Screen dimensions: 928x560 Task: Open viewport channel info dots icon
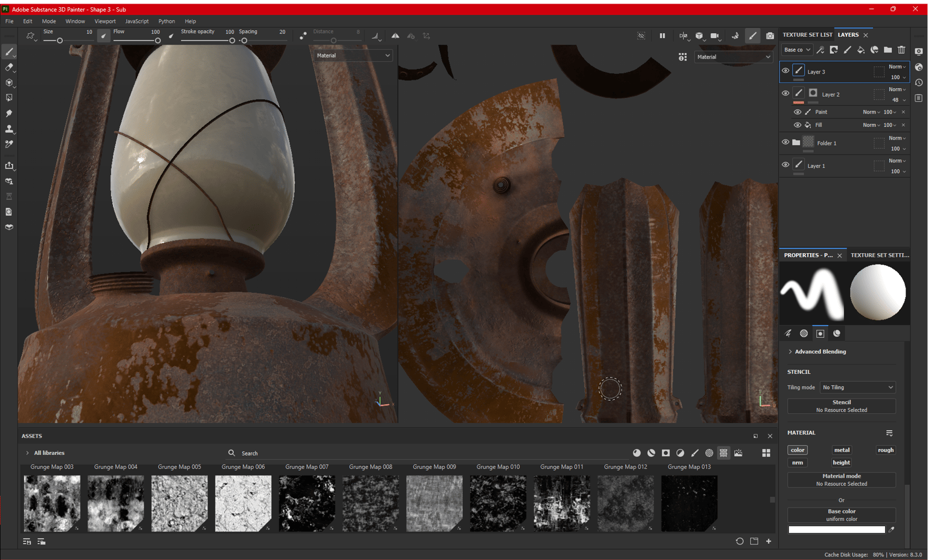click(682, 57)
